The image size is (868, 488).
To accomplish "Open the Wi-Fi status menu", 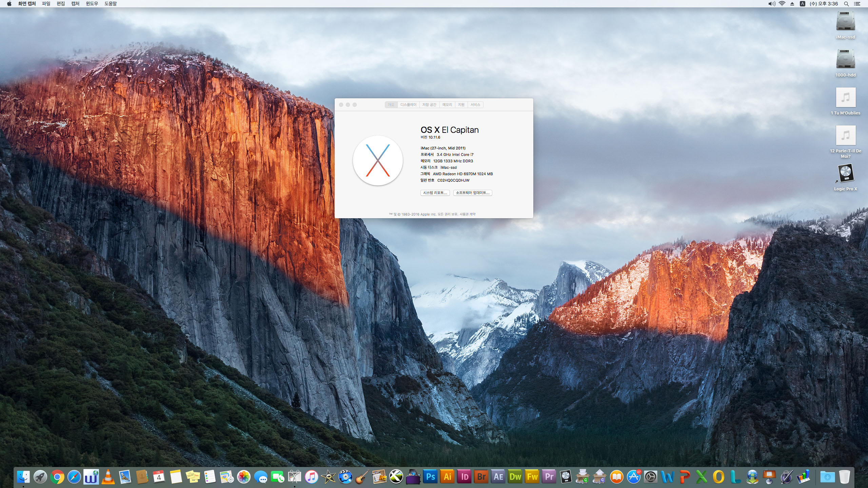I will (x=782, y=4).
